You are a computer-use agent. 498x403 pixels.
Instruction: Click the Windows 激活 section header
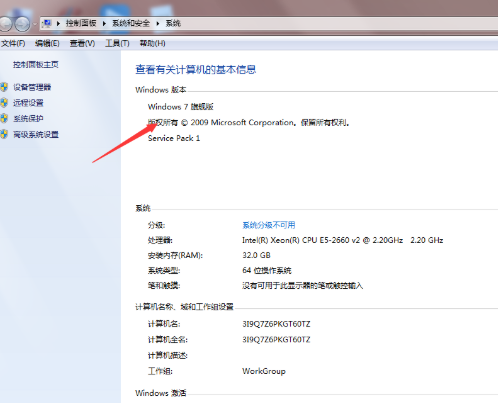[x=161, y=393]
